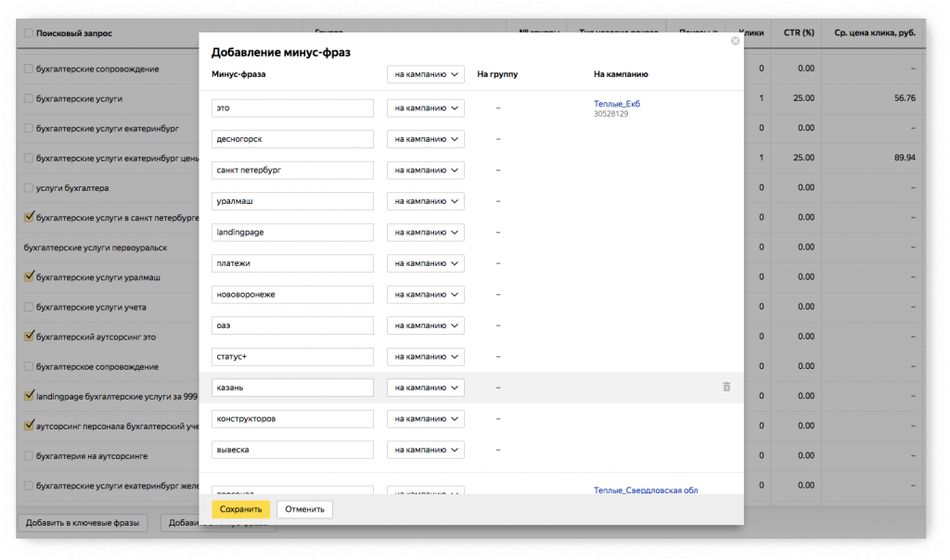Edit the санкт петербург minus-phrase field
The height and width of the screenshot is (560, 950).
click(292, 170)
